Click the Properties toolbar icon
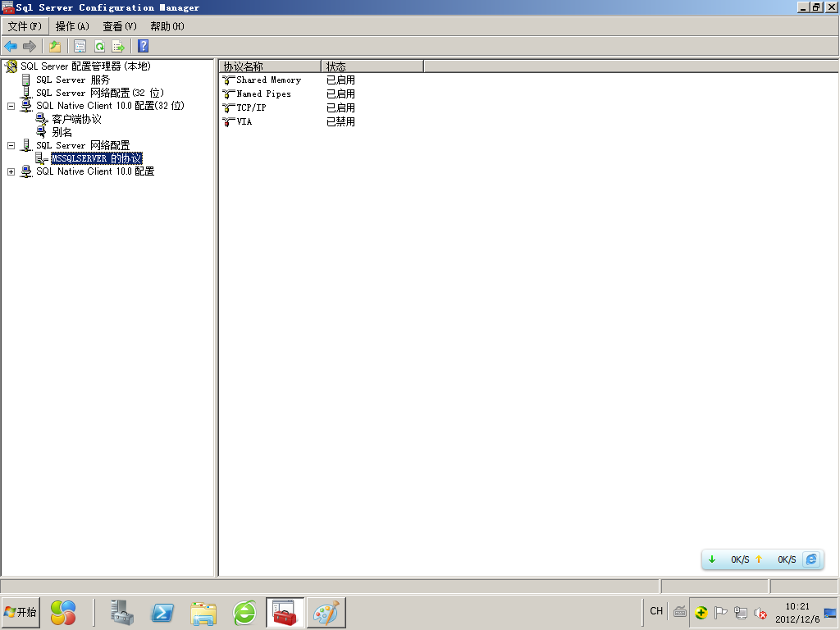Image resolution: width=840 pixels, height=630 pixels. (x=80, y=47)
